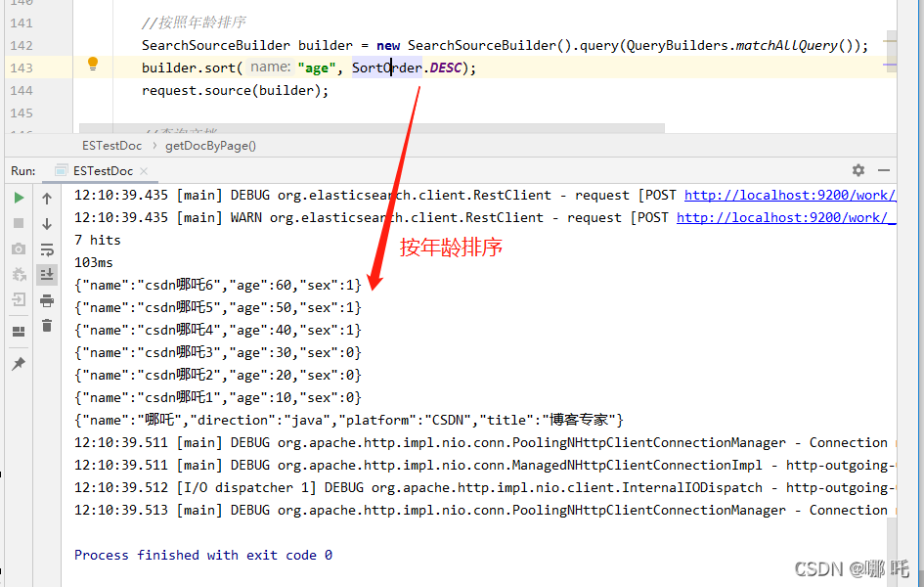Viewport: 924px width, 587px height.
Task: Click the "age" string in code
Action: (x=317, y=68)
